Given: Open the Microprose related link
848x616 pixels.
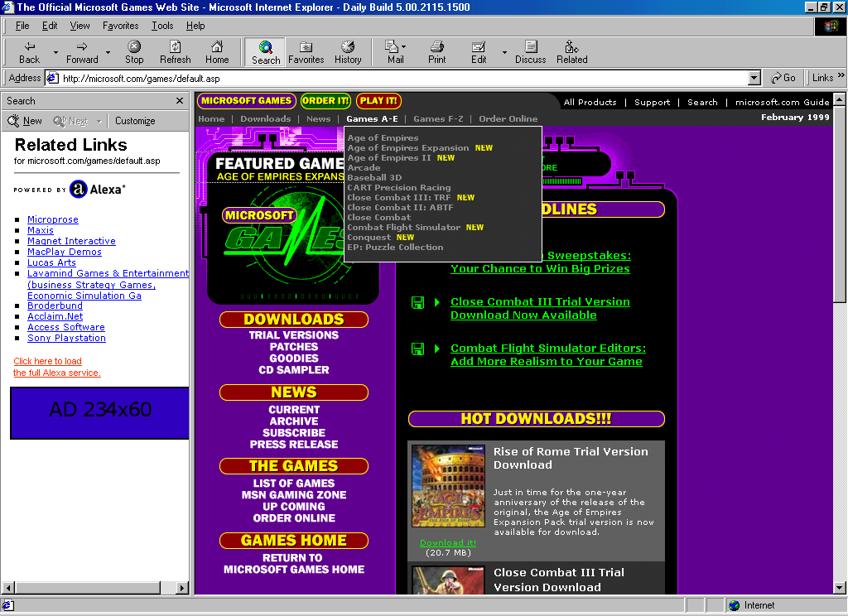Looking at the screenshot, I should pyautogui.click(x=53, y=219).
